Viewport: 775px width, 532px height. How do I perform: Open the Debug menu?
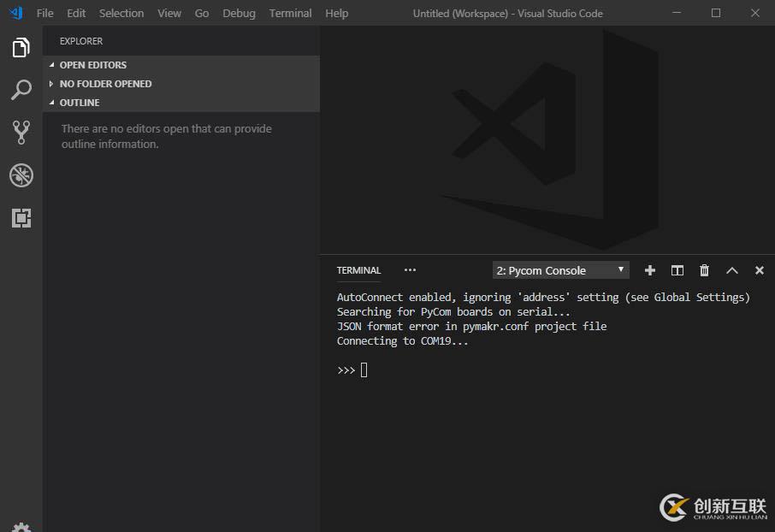click(x=239, y=13)
